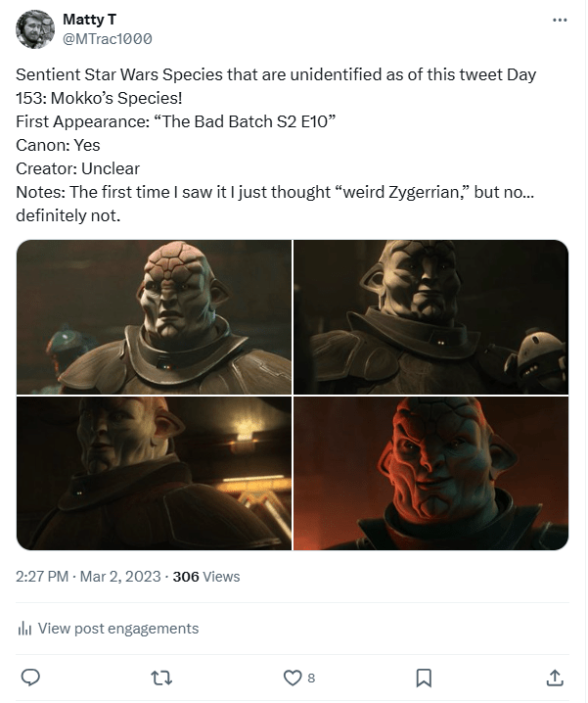The width and height of the screenshot is (588, 703).
Task: Open the three-dot more options menu
Action: click(560, 20)
